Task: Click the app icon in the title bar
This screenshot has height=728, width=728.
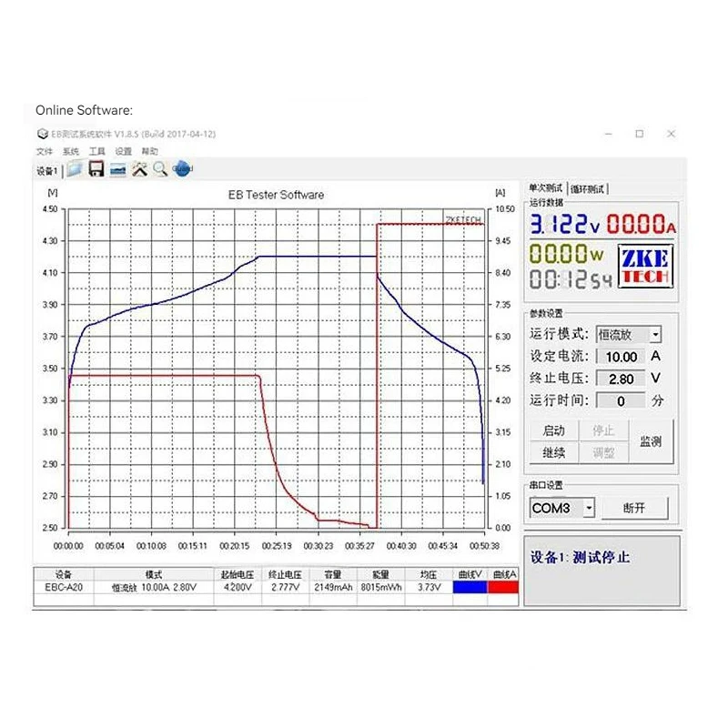Action: pos(43,134)
